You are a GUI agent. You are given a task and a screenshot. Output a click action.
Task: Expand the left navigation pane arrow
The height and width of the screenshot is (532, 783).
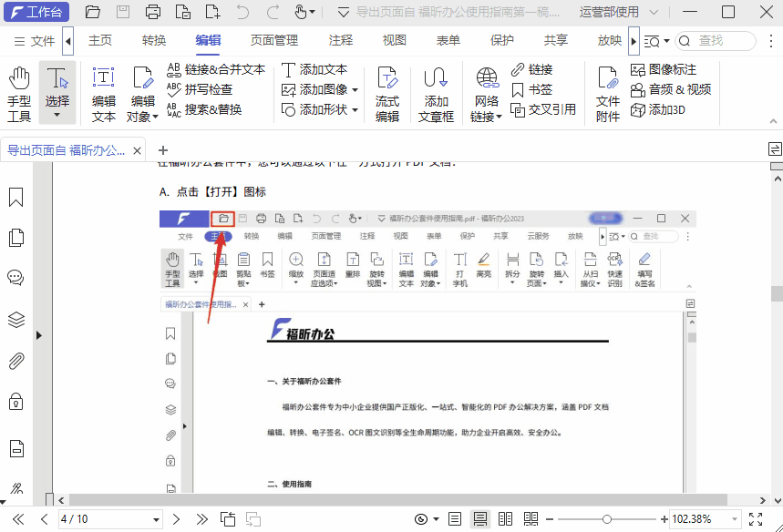tap(38, 334)
